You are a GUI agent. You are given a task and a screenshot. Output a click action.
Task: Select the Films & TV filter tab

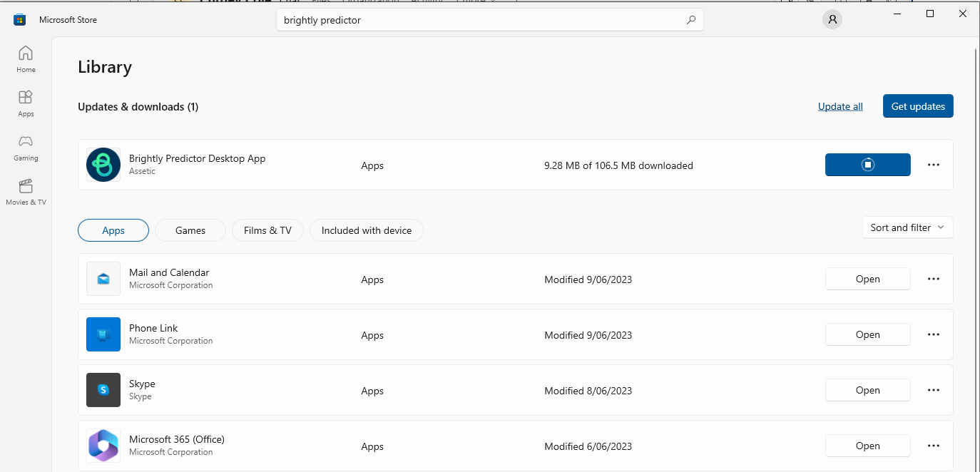[267, 230]
